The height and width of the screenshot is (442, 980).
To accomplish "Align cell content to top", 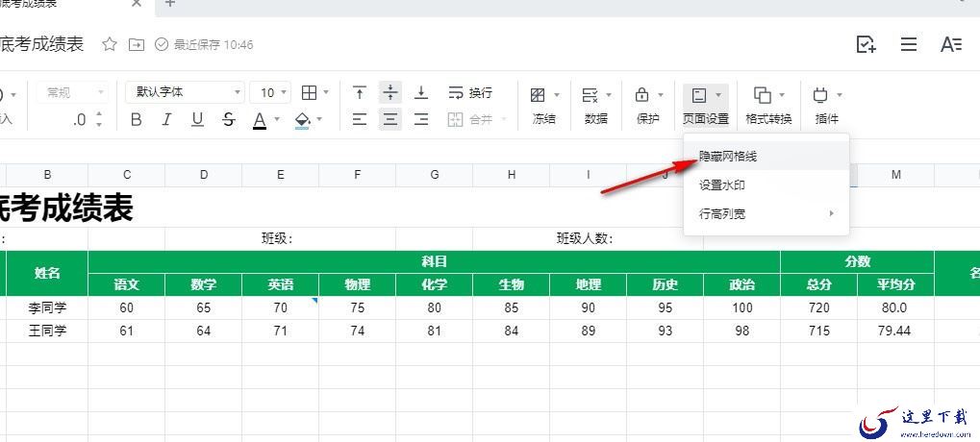I will tap(360, 93).
